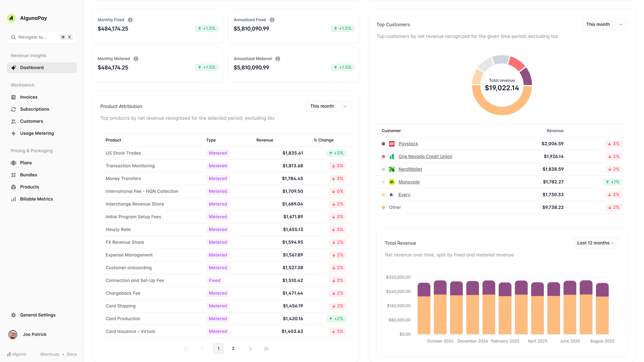Open the Products sidebar icon

14,187
